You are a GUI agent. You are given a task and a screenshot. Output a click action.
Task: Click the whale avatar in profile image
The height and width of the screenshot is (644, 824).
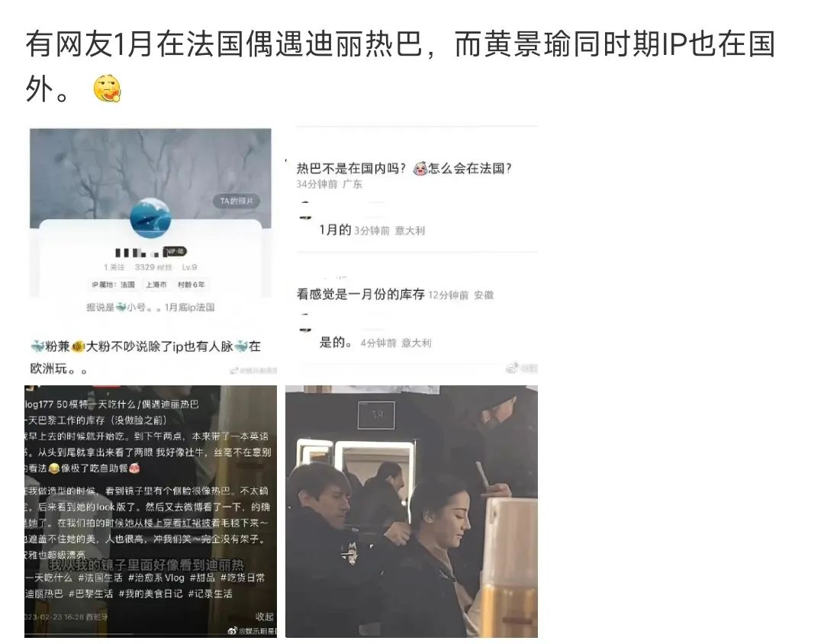tap(150, 219)
